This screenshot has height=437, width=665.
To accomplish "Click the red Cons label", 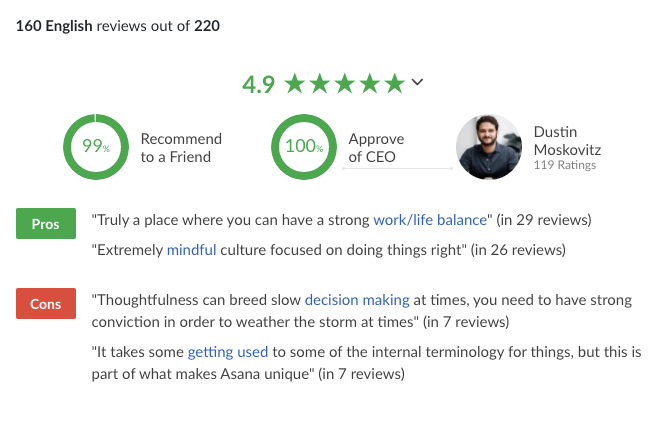I will (x=46, y=304).
